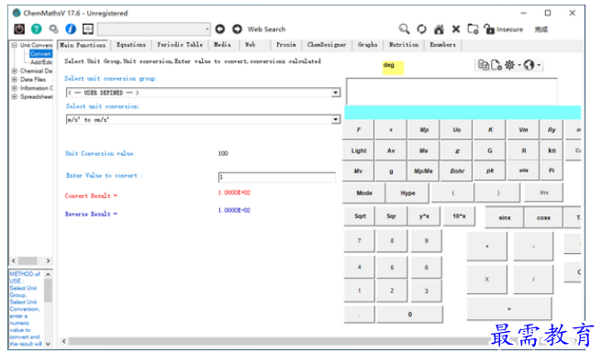This screenshot has height=364, width=602.
Task: Click calculator digit 7
Action: pos(360,241)
